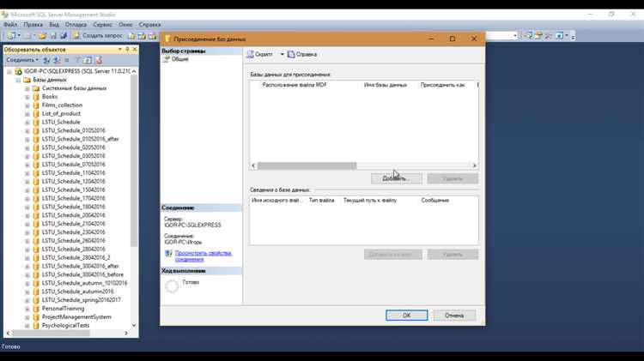Click the Скрипт icon in the dialog toolbar

[251, 54]
